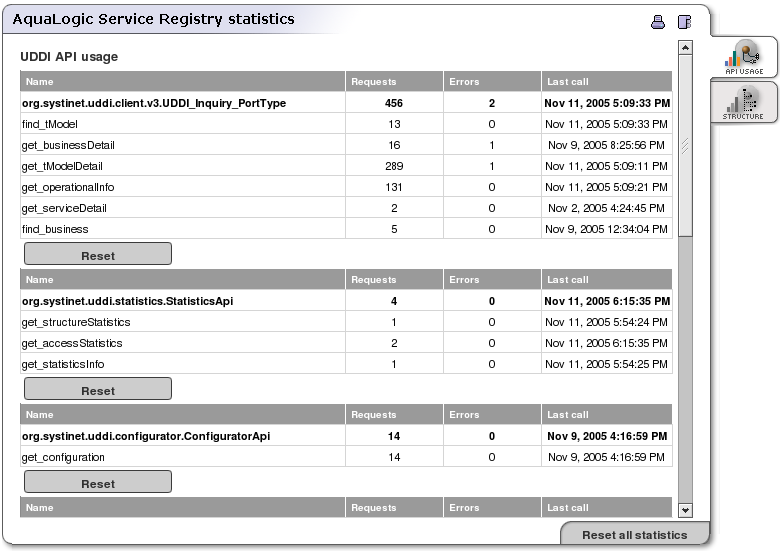Click last call Nov 11, 2005 6:15:35 PM in bold
Image resolution: width=780 pixels, height=551 pixels.
[607, 301]
